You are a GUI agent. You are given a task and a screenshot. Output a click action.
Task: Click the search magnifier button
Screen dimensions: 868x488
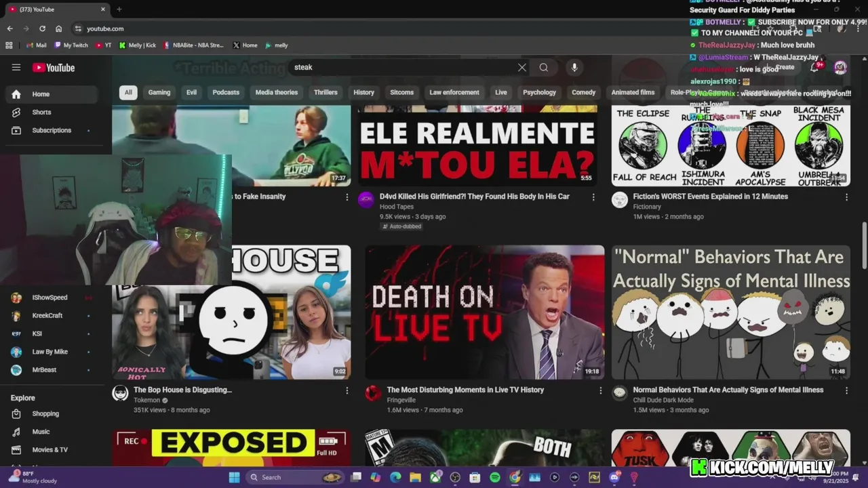click(x=544, y=67)
